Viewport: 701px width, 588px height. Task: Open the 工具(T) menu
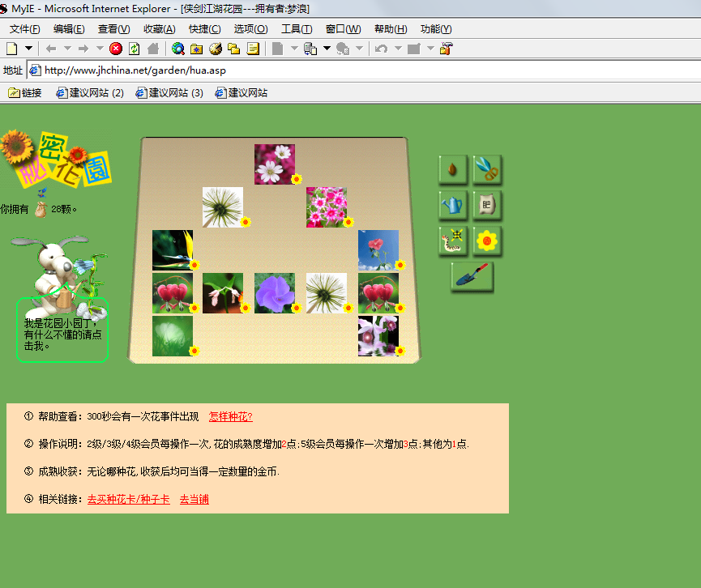(x=297, y=29)
